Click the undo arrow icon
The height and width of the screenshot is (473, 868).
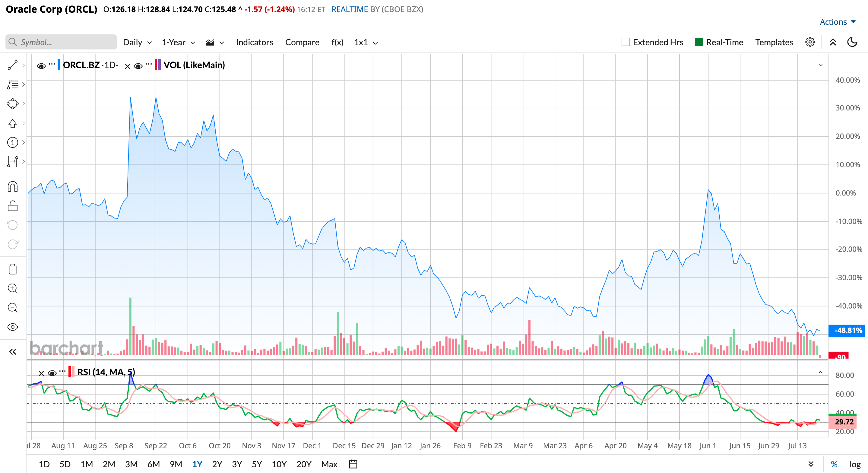click(12, 225)
